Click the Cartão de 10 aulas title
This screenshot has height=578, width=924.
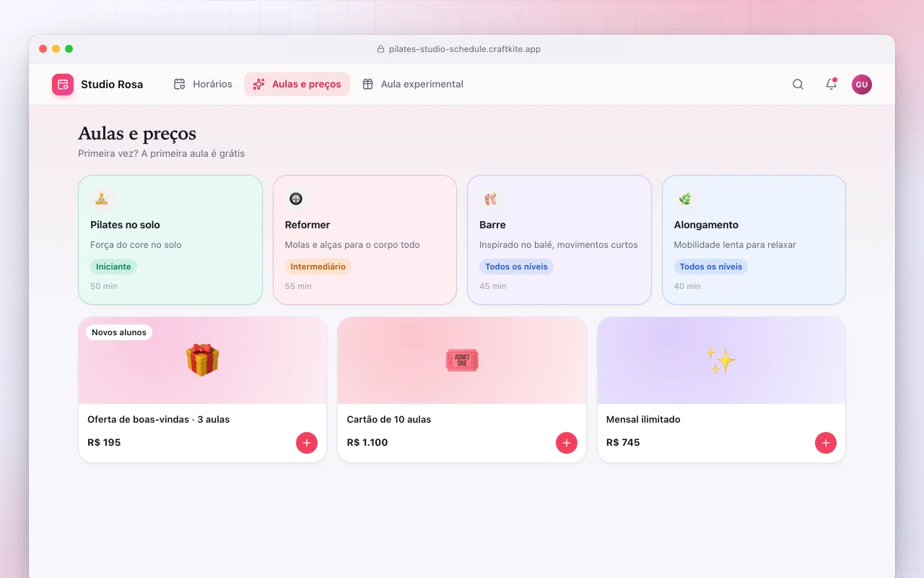tap(389, 420)
